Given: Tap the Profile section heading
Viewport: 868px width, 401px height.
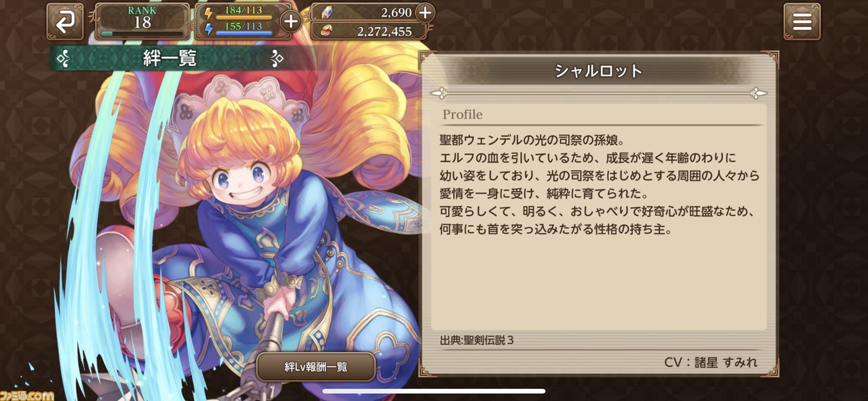Looking at the screenshot, I should pyautogui.click(x=462, y=114).
